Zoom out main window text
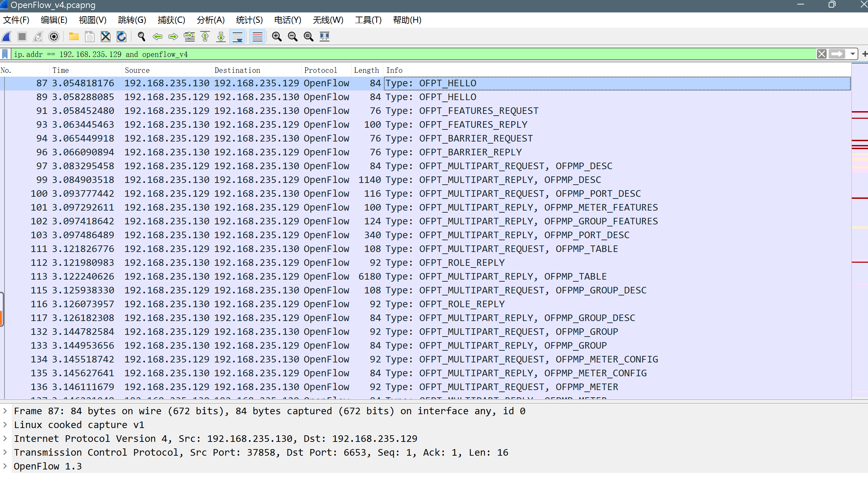This screenshot has width=868, height=485. tap(292, 37)
